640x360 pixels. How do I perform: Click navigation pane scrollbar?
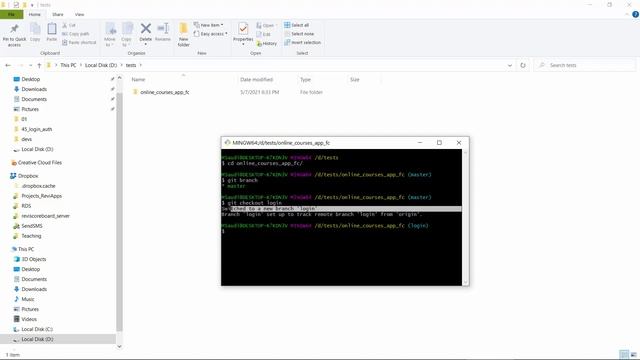119,211
